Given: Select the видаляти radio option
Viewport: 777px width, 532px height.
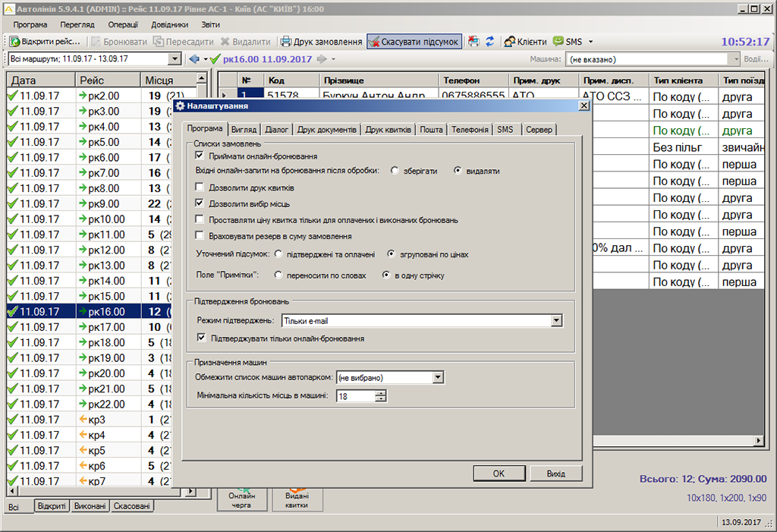Looking at the screenshot, I should pos(458,171).
